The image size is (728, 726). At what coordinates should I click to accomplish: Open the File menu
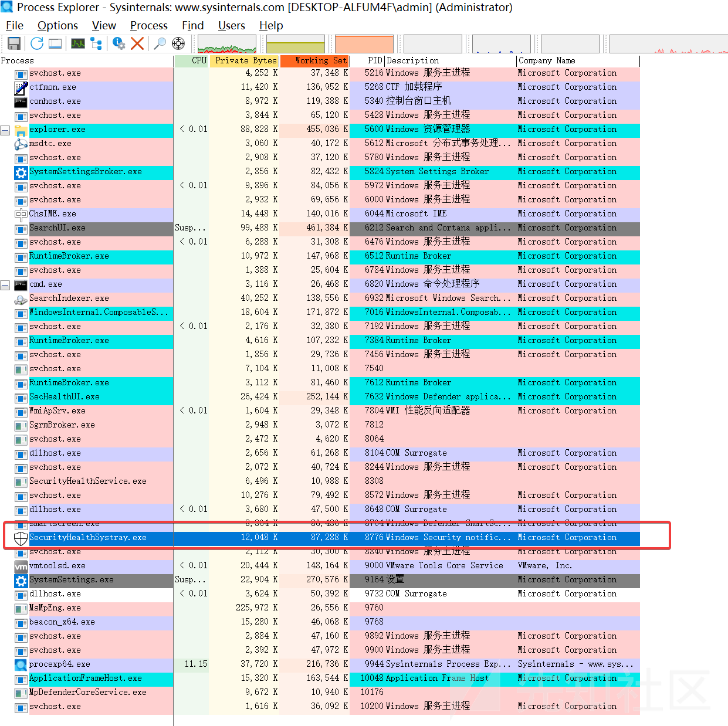click(x=14, y=25)
